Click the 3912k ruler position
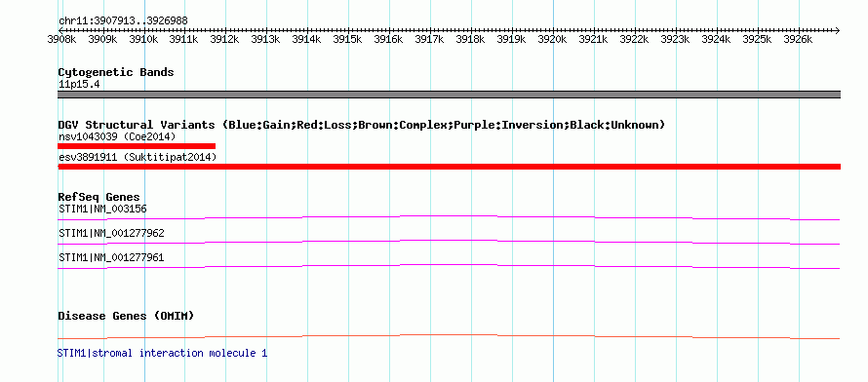This screenshot has height=382, width=868. point(225,39)
